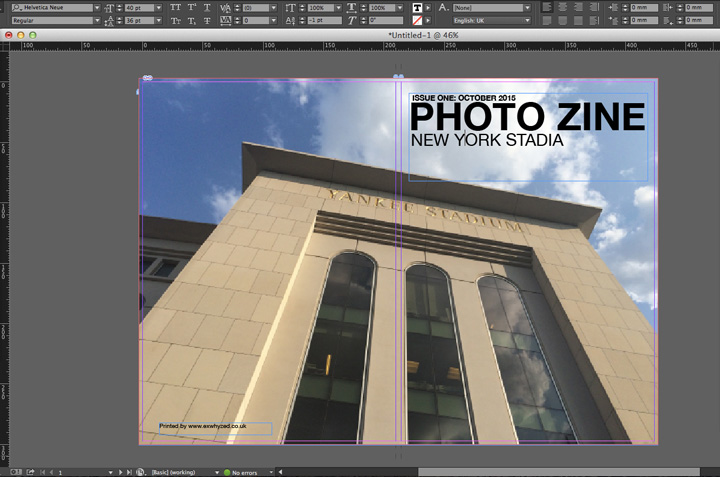Viewport: 720px width, 477px height.
Task: Open the kerning value dropdown
Action: (x=274, y=8)
